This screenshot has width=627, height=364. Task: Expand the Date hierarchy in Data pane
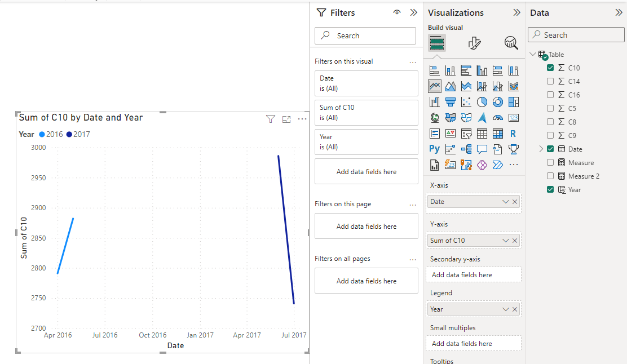(541, 149)
